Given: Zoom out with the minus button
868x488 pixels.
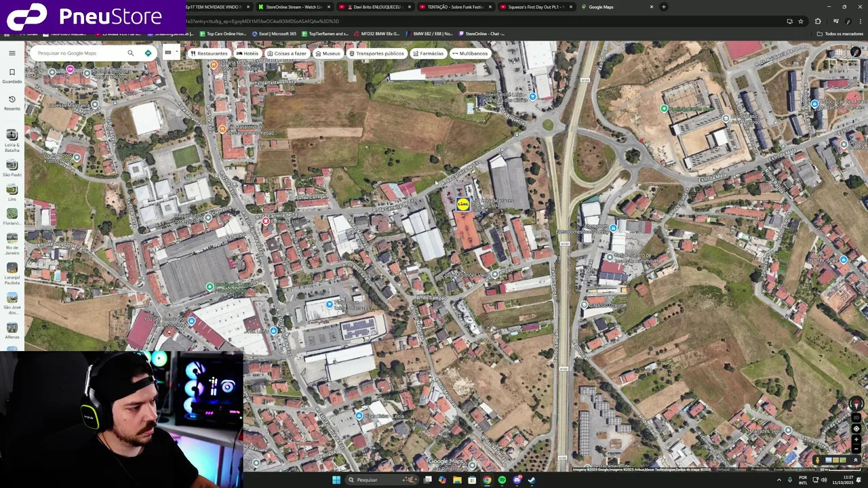Looking at the screenshot, I should click(x=856, y=449).
